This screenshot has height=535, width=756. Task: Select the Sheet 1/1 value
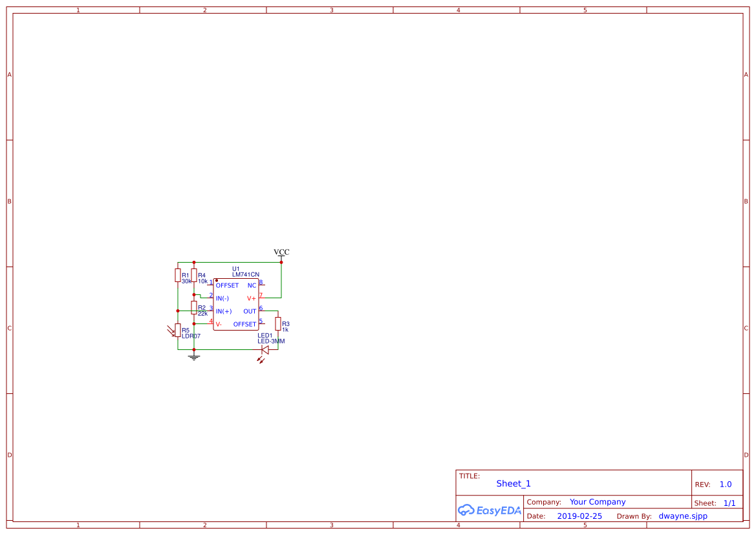(x=730, y=502)
